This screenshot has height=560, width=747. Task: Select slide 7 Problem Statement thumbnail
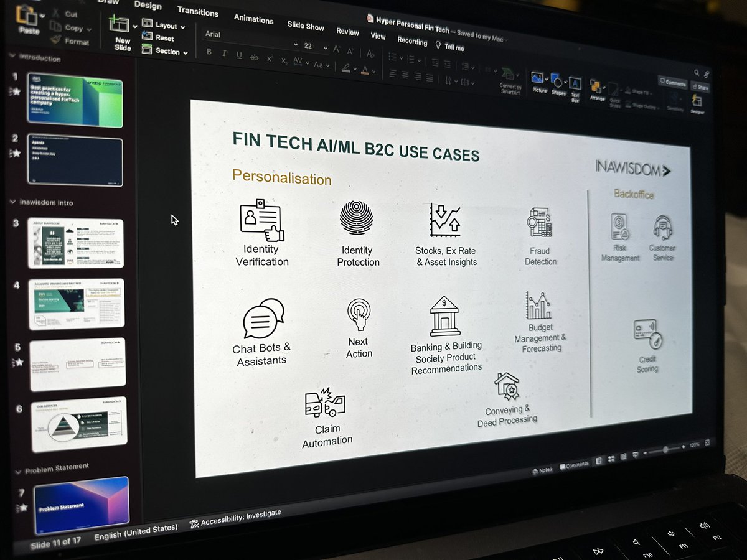[82, 506]
